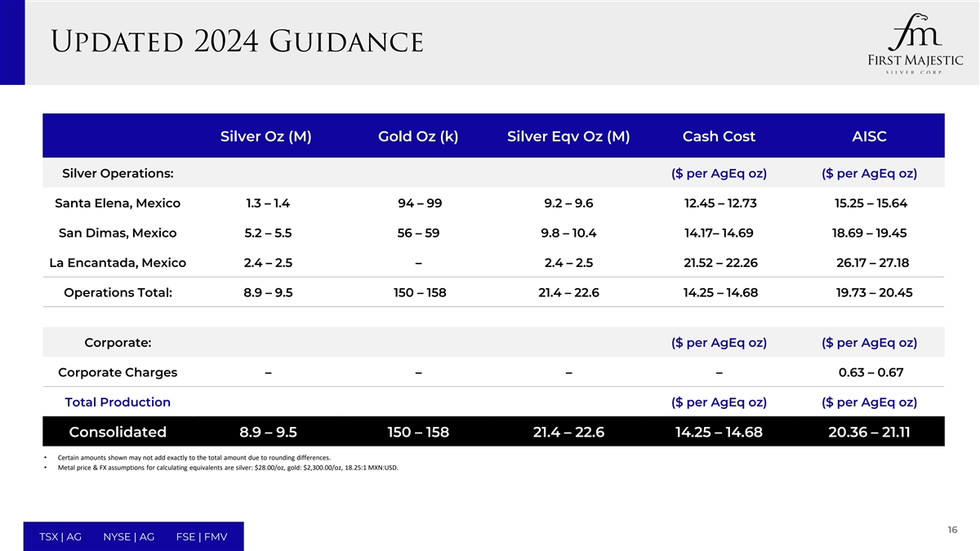Image resolution: width=980 pixels, height=551 pixels.
Task: Click Consolidated AISC value 20.36 – 21.11
Action: 869,433
